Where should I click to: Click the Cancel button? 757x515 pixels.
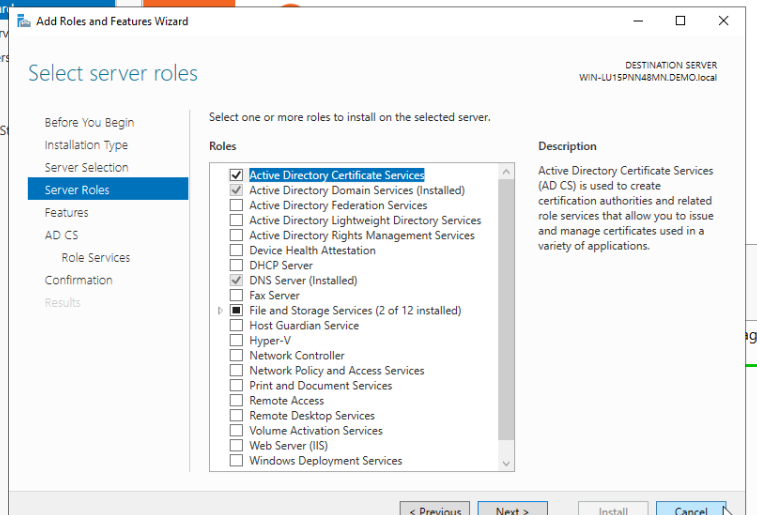[x=691, y=509]
